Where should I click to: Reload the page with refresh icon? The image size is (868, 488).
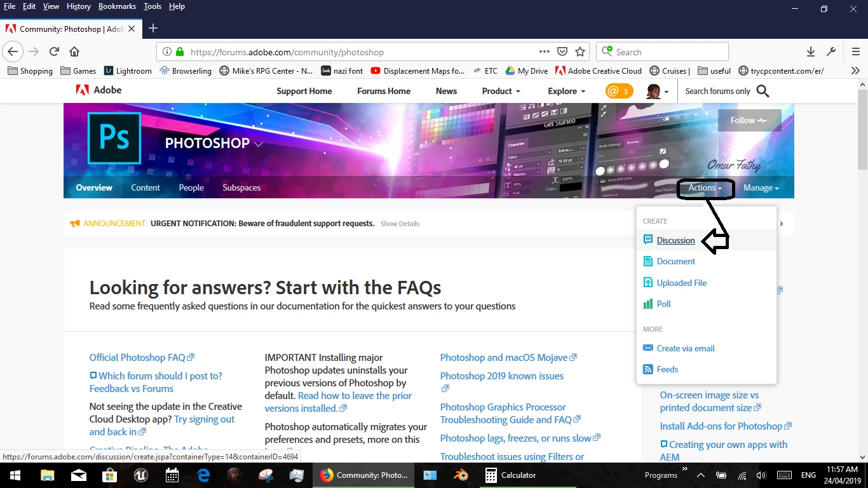pos(55,51)
